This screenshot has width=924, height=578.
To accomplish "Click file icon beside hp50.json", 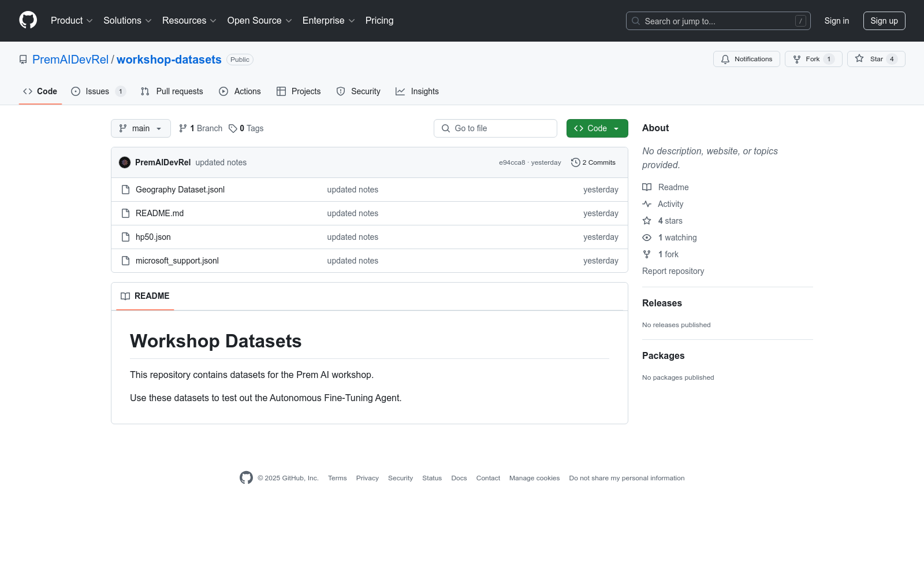I will click(125, 237).
